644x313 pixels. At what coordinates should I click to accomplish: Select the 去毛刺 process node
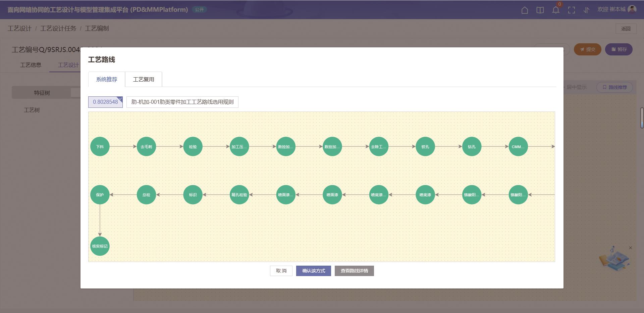(x=146, y=146)
